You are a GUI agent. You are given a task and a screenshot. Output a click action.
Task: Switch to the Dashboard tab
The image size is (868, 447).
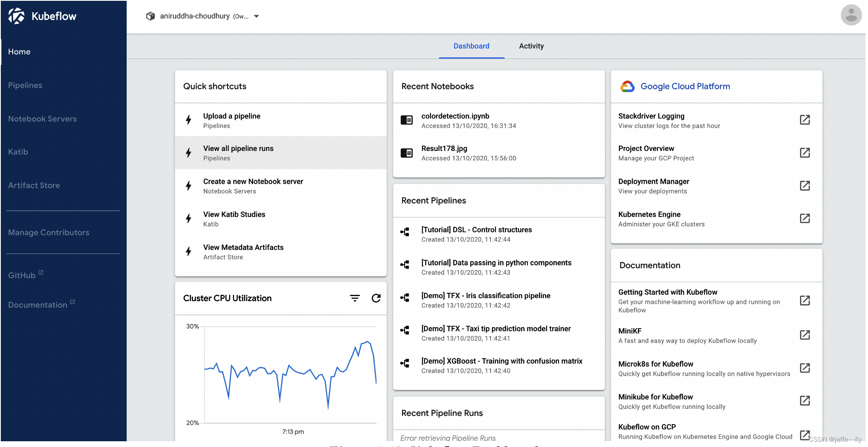click(x=471, y=46)
